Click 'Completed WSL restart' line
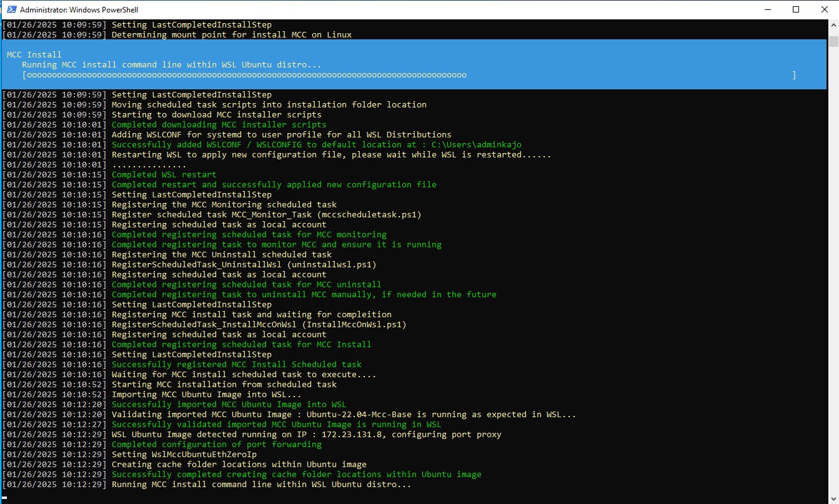This screenshot has height=504, width=839. pos(164,175)
